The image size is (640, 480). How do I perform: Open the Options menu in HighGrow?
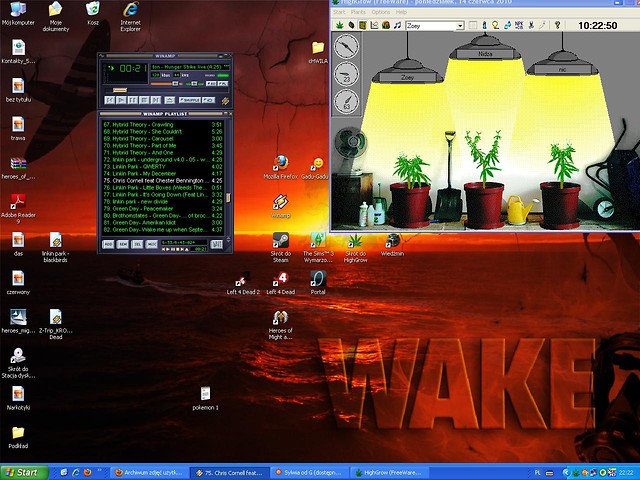pos(380,12)
